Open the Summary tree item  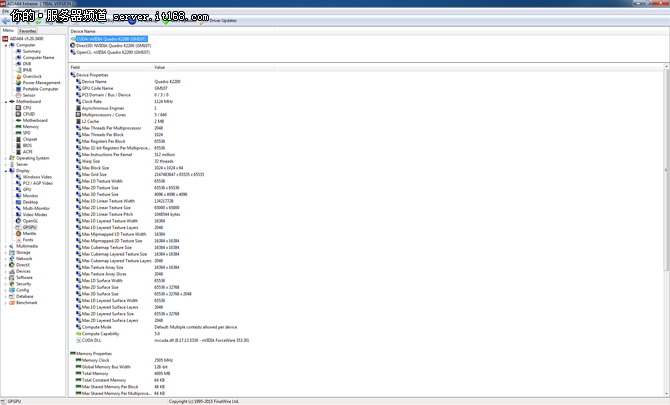tap(32, 51)
